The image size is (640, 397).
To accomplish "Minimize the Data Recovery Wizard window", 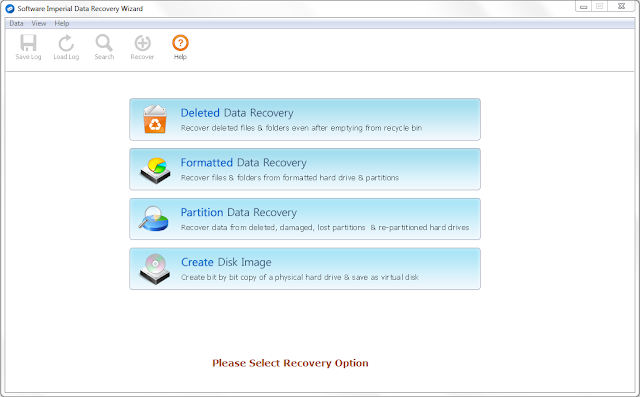I will (584, 7).
